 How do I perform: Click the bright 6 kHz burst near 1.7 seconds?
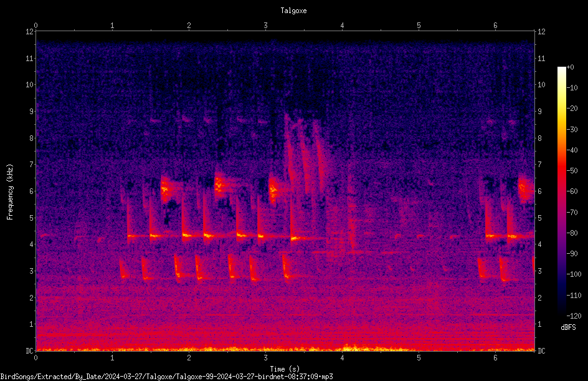coord(166,189)
